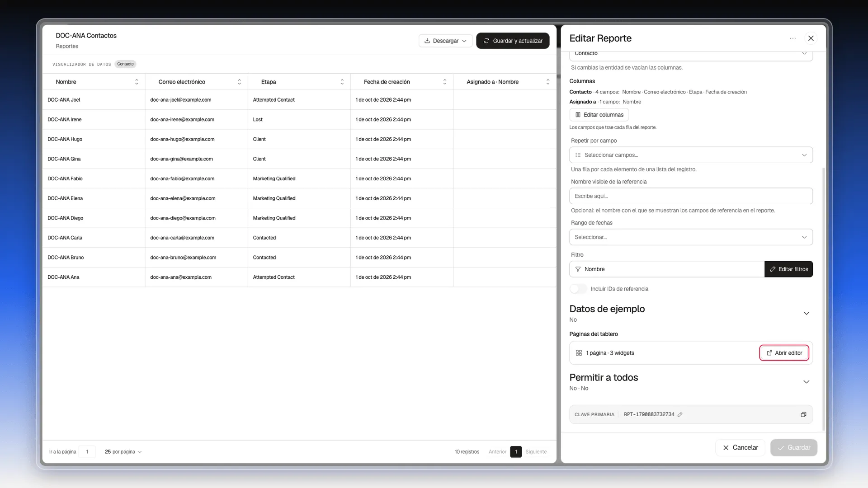The width and height of the screenshot is (868, 488).
Task: Click the Contacto tag in data viewer
Action: click(x=125, y=64)
